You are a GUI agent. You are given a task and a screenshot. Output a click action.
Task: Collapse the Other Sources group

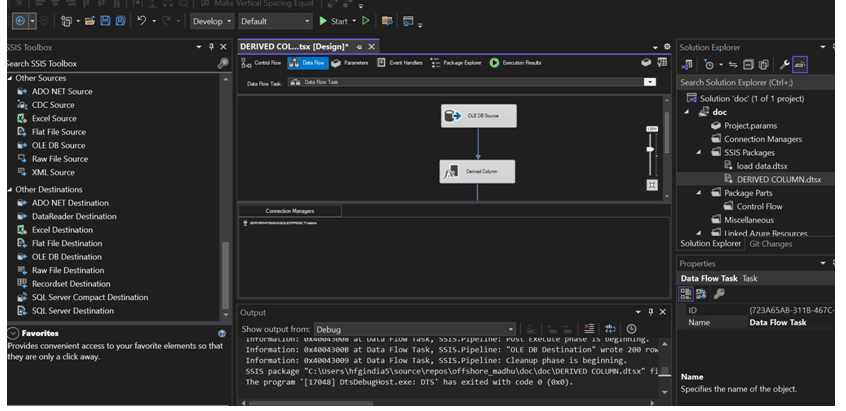click(x=10, y=78)
